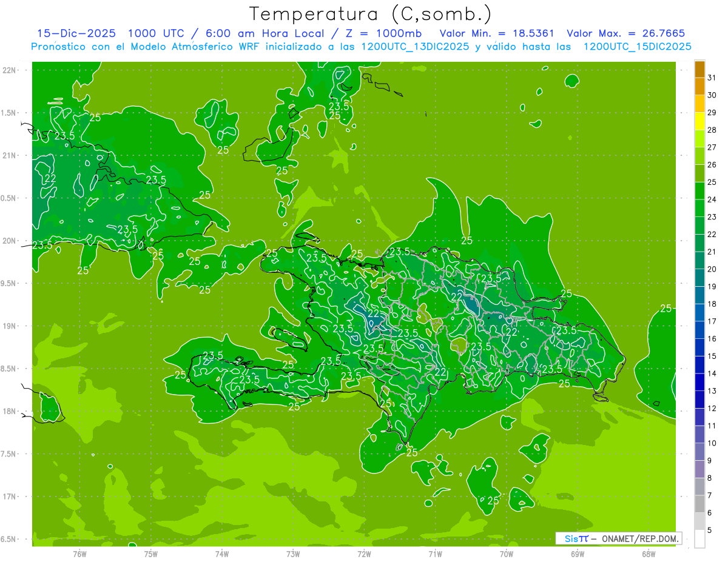Click the 'SisTT - ONAMET/REP.DOM.' credit label
728x562 pixels.
pyautogui.click(x=619, y=538)
